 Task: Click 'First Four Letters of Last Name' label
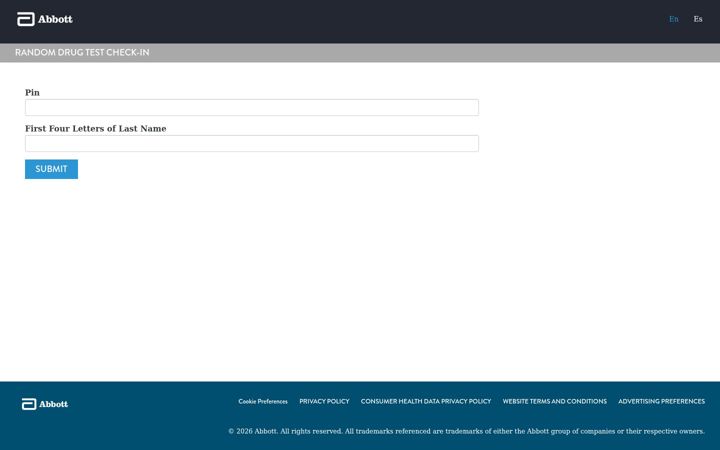coord(96,129)
